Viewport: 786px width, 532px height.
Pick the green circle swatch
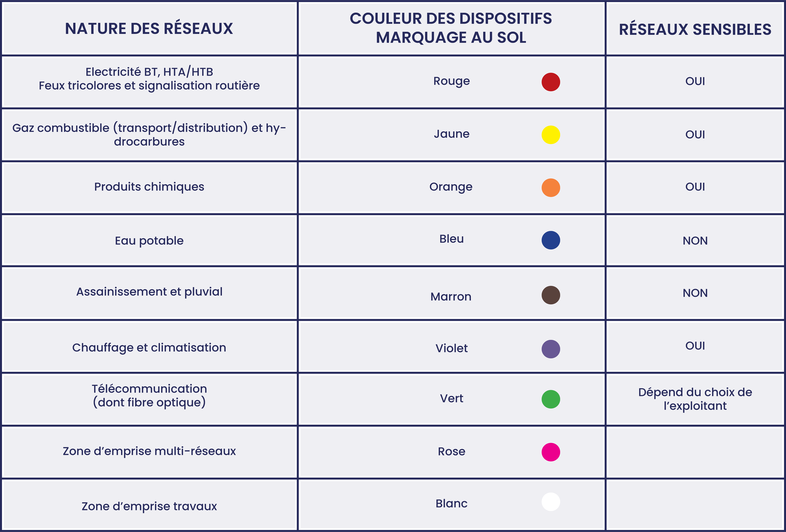pyautogui.click(x=551, y=399)
